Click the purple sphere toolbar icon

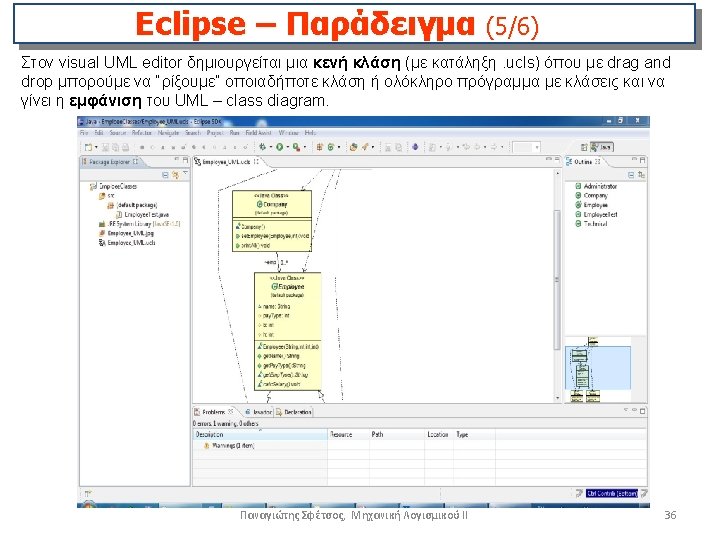tap(415, 147)
